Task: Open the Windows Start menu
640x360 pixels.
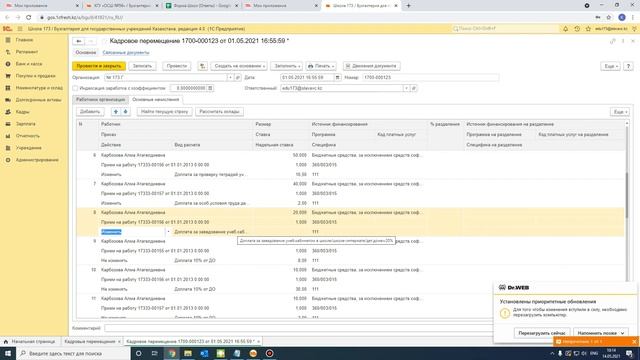Action: tap(8, 353)
